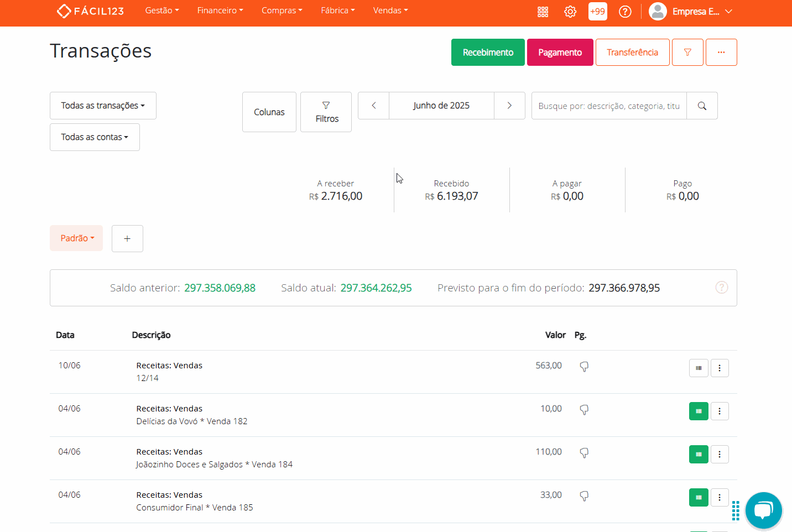Image resolution: width=792 pixels, height=532 pixels.
Task: Toggle paid thumb on Venda 184 row
Action: (584, 453)
